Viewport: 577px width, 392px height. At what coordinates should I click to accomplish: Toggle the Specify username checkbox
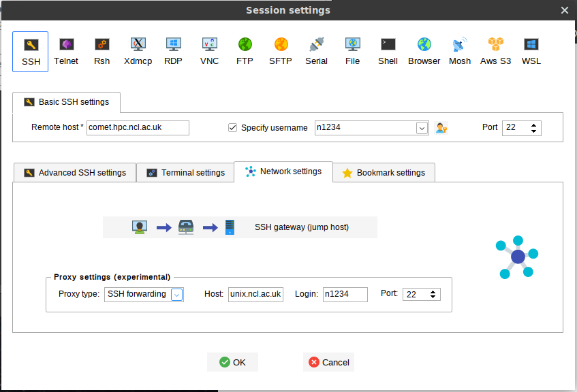click(x=232, y=128)
